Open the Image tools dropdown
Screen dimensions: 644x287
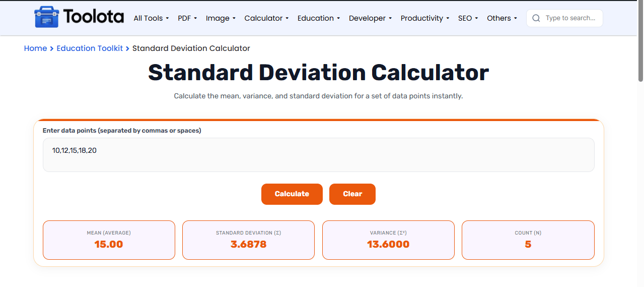(221, 18)
